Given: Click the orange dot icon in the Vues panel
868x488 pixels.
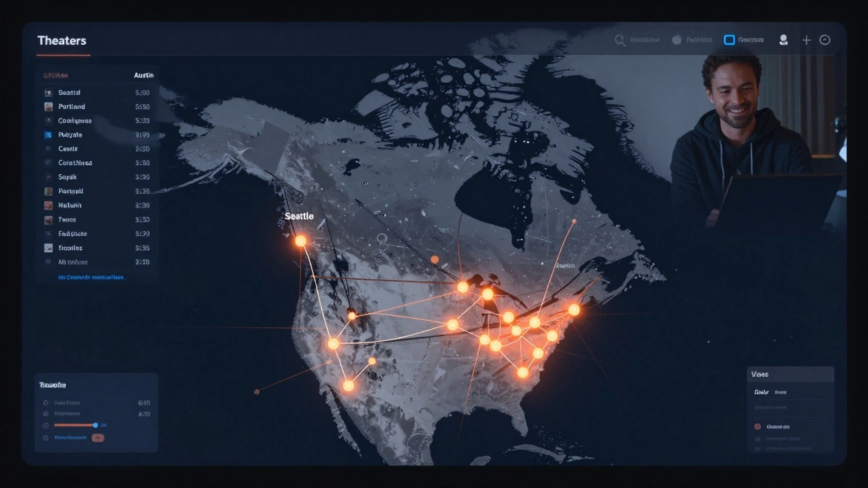Looking at the screenshot, I should tap(757, 426).
